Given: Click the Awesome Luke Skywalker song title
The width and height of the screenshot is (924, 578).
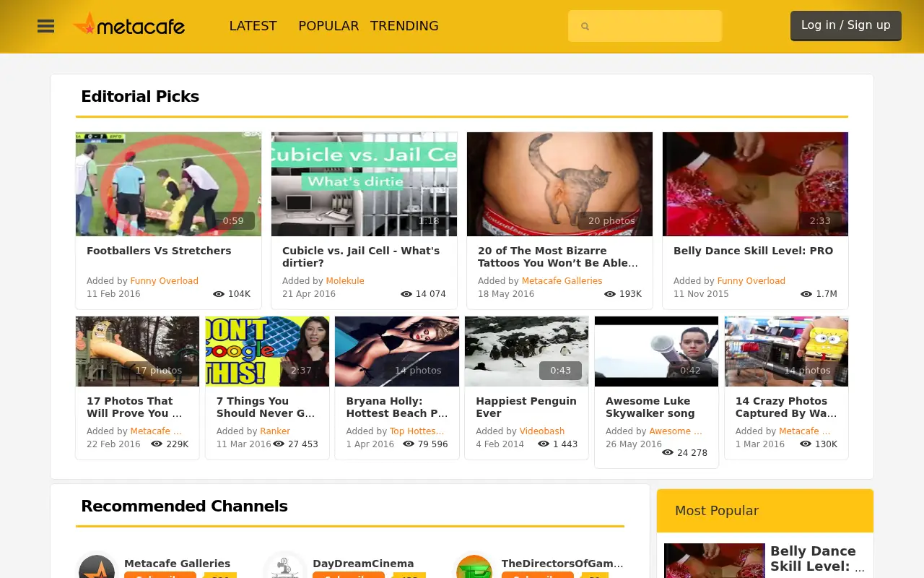Looking at the screenshot, I should (650, 407).
